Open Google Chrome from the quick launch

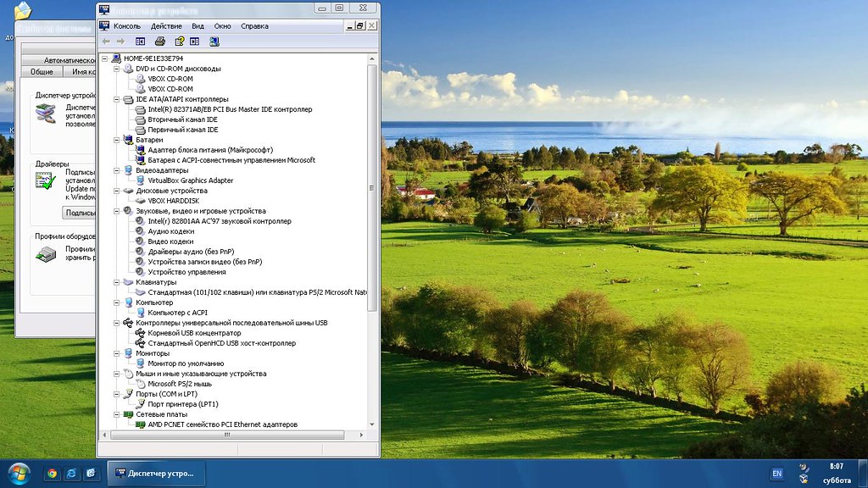click(52, 473)
